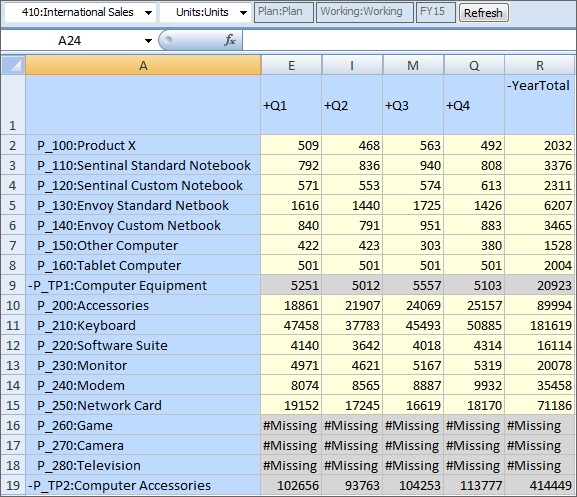Expand the +Q1 member cell
This screenshot has height=497, width=577.
tap(291, 105)
